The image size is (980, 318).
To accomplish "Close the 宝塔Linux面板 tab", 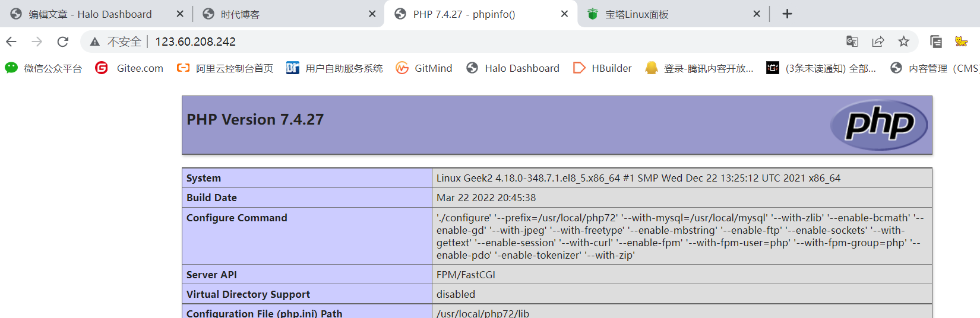I will click(x=757, y=14).
